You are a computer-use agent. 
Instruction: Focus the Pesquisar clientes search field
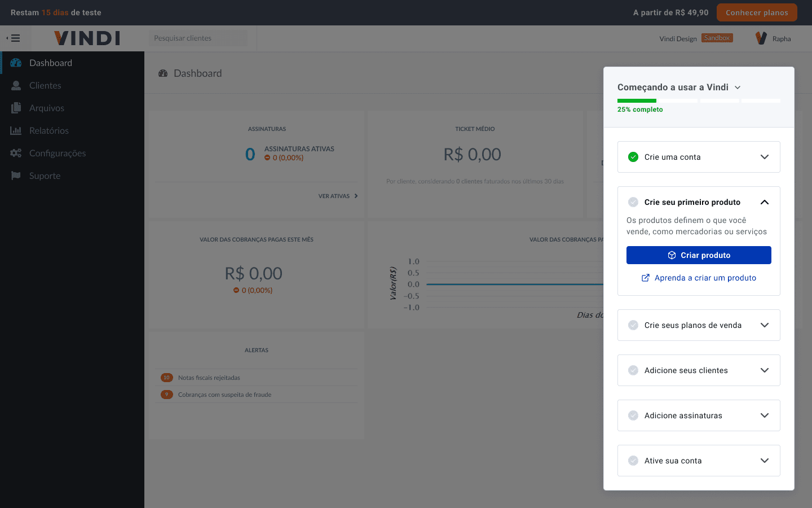[x=198, y=38]
